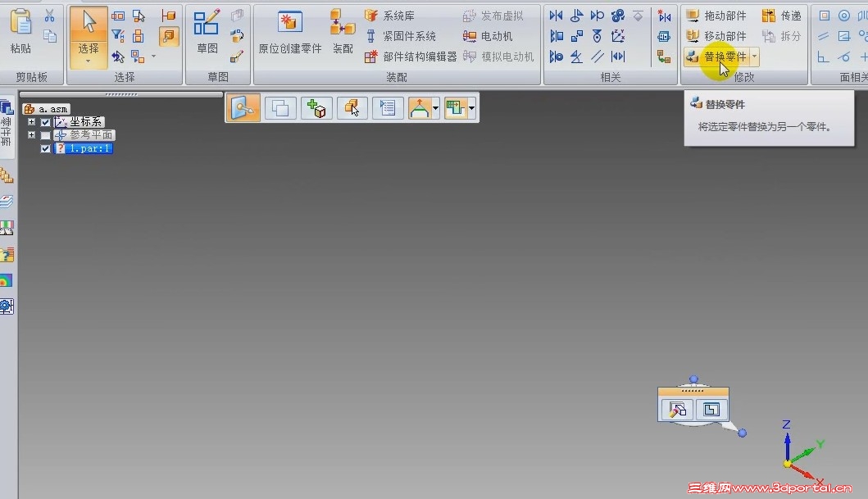Check the 参考平面 visibility checkbox
The height and width of the screenshot is (499, 868).
tap(45, 135)
